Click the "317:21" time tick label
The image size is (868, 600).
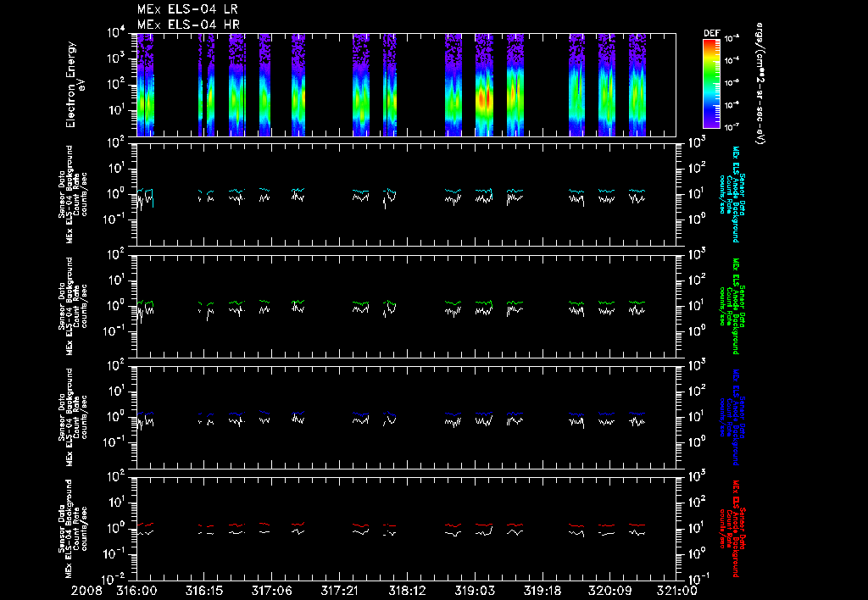(x=339, y=592)
